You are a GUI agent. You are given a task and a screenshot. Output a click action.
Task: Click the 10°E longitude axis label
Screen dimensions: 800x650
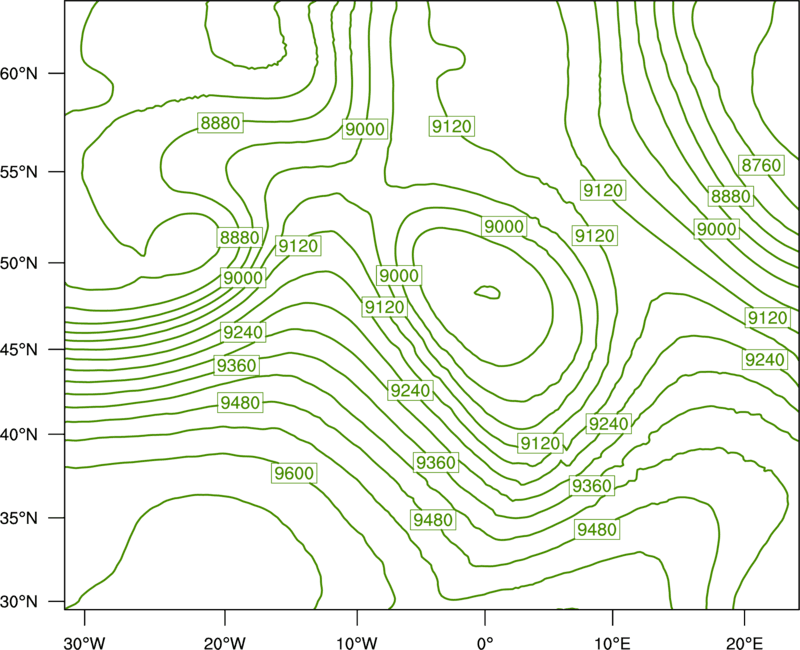[x=612, y=643]
